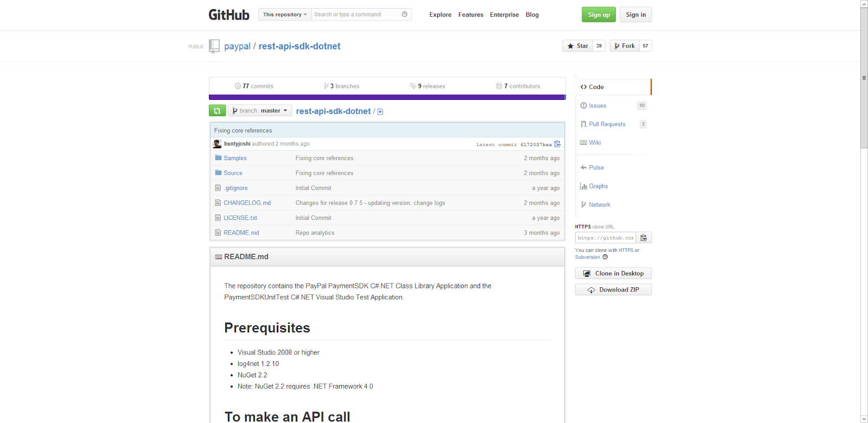Star the rest-api-sdk-dotnet repository

pyautogui.click(x=578, y=46)
